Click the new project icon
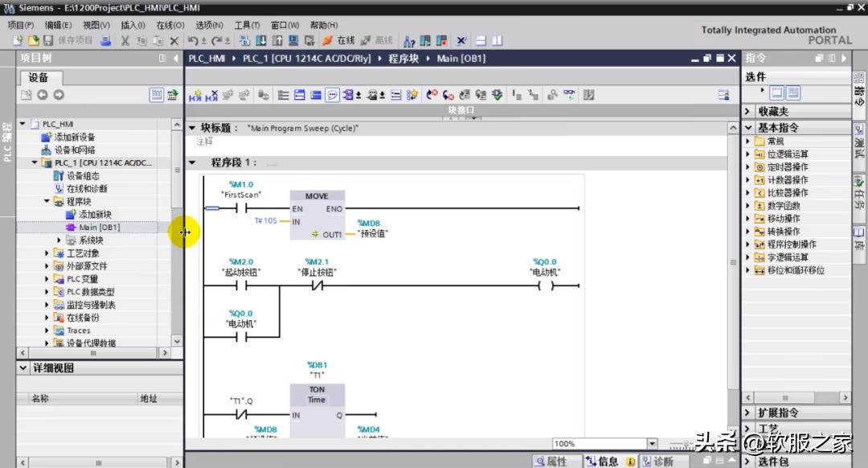The image size is (868, 468). (x=18, y=40)
